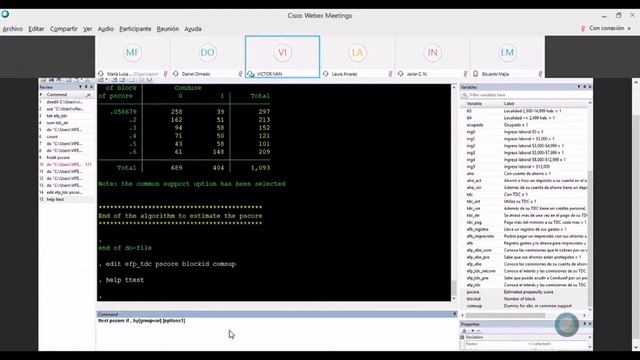Viewport: 640px width, 360px height.
Task: Select 'tab efp_tdc' command in Review history
Action: coord(67,116)
